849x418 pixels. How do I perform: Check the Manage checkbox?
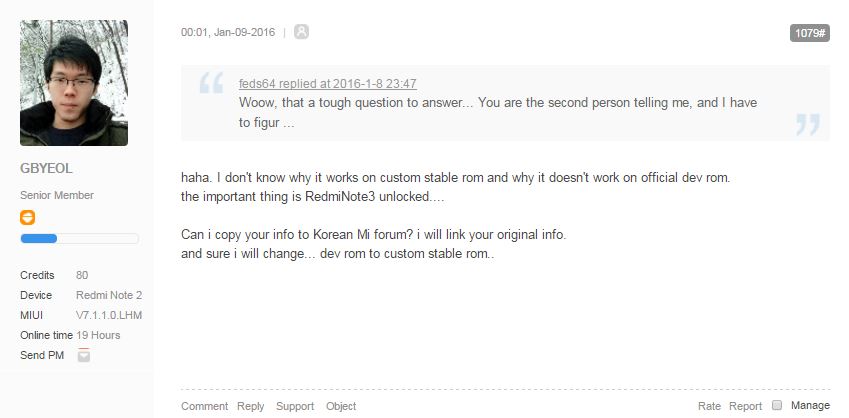(777, 405)
